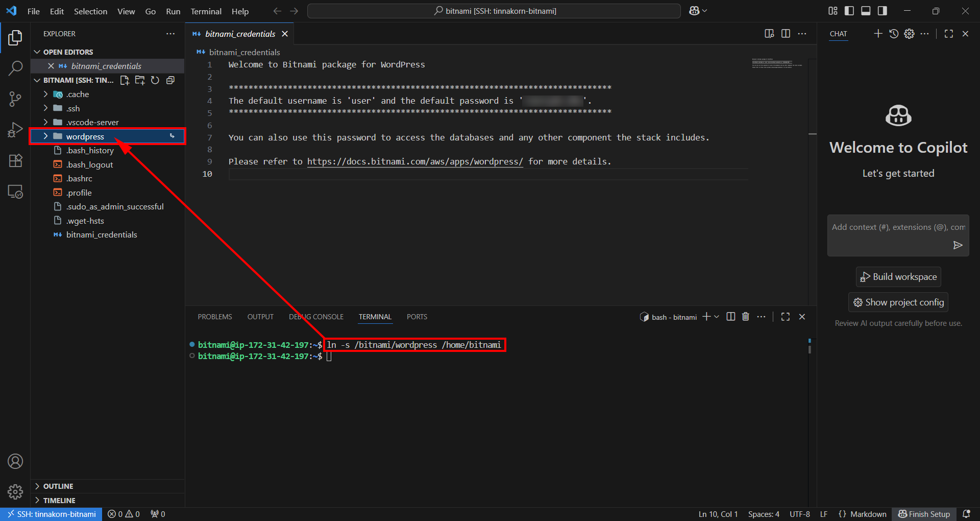Click the Copilot chat input field
980x521 pixels.
click(x=898, y=227)
